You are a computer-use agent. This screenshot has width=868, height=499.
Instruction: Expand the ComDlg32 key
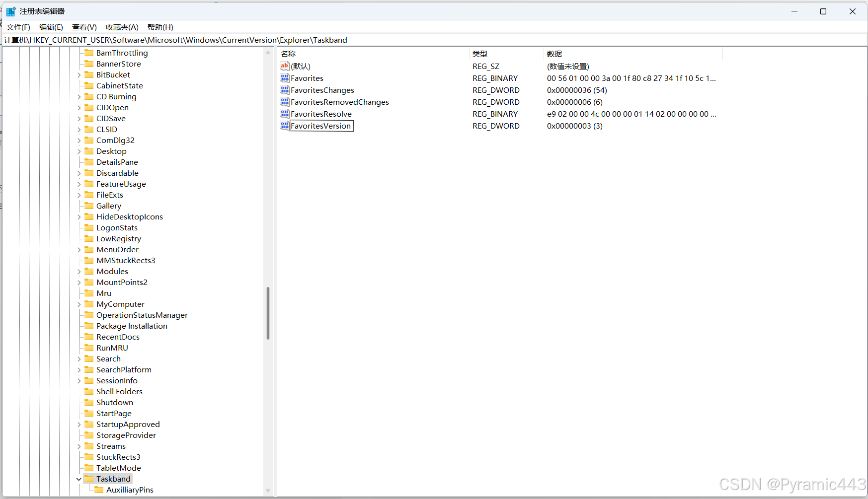click(79, 141)
